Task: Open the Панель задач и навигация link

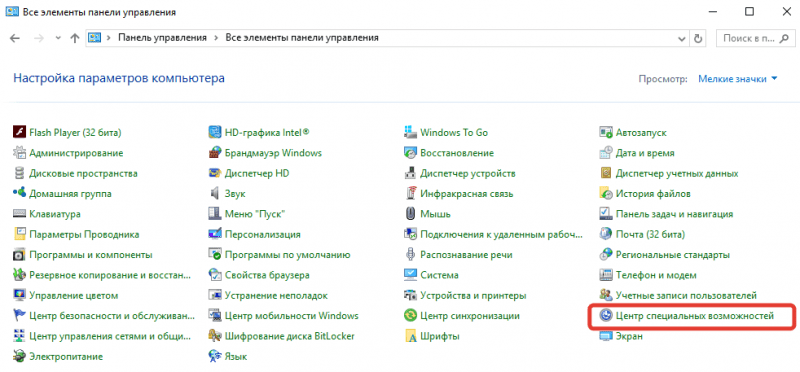Action: [674, 214]
